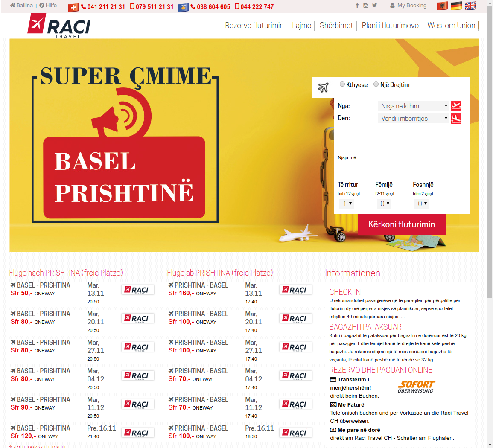493x448 pixels.
Task: Click the Sofort Überweisung logo
Action: click(x=416, y=387)
